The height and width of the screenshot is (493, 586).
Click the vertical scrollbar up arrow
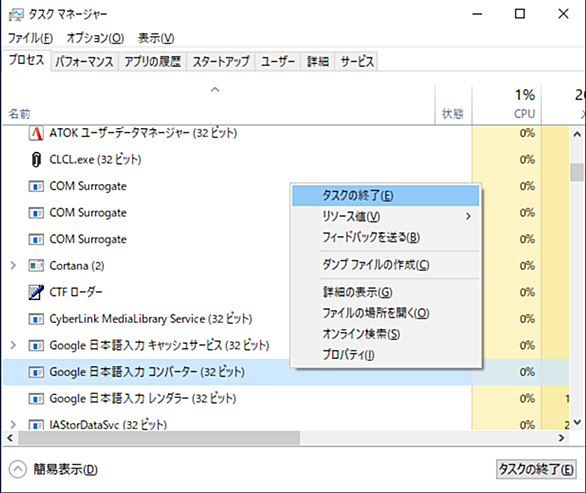(x=577, y=134)
